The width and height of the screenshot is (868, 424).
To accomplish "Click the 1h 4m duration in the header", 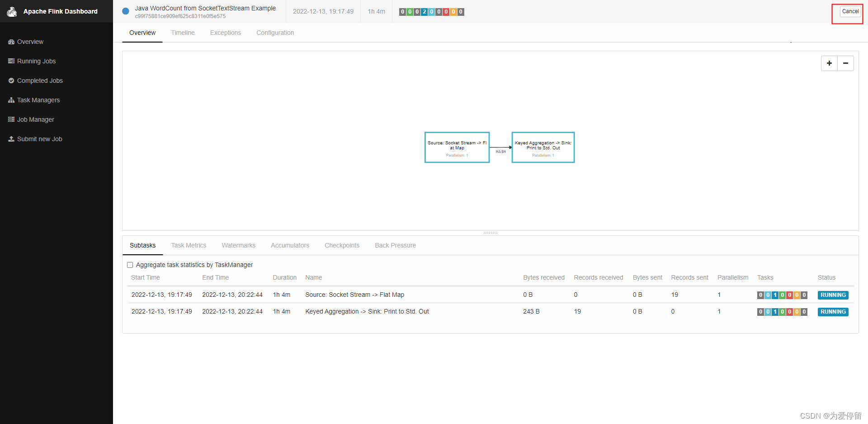I will (x=376, y=11).
